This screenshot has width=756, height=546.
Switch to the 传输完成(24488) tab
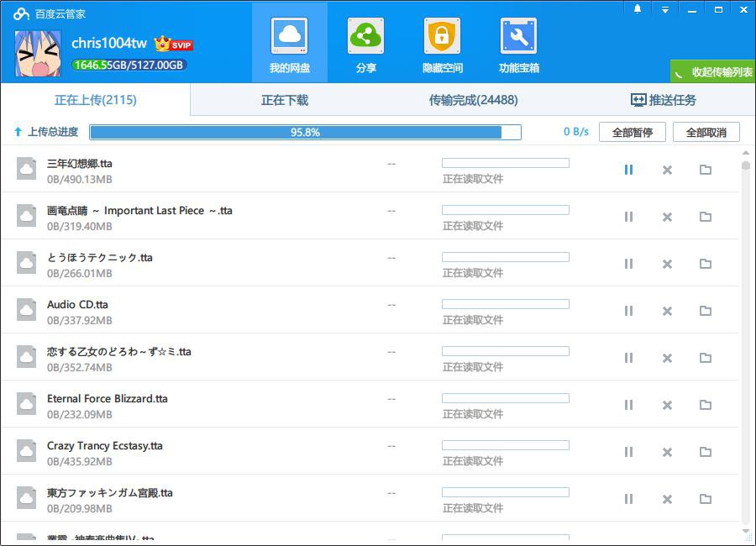(x=473, y=100)
